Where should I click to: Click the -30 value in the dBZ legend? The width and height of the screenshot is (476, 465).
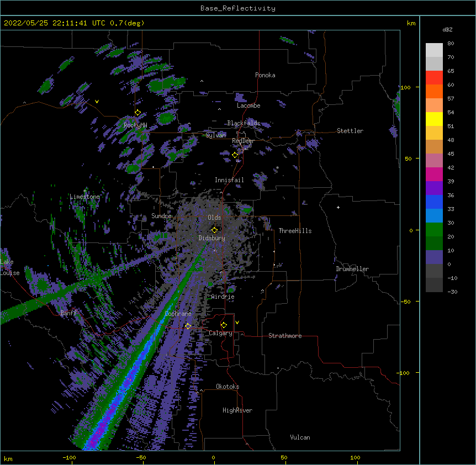(x=452, y=292)
